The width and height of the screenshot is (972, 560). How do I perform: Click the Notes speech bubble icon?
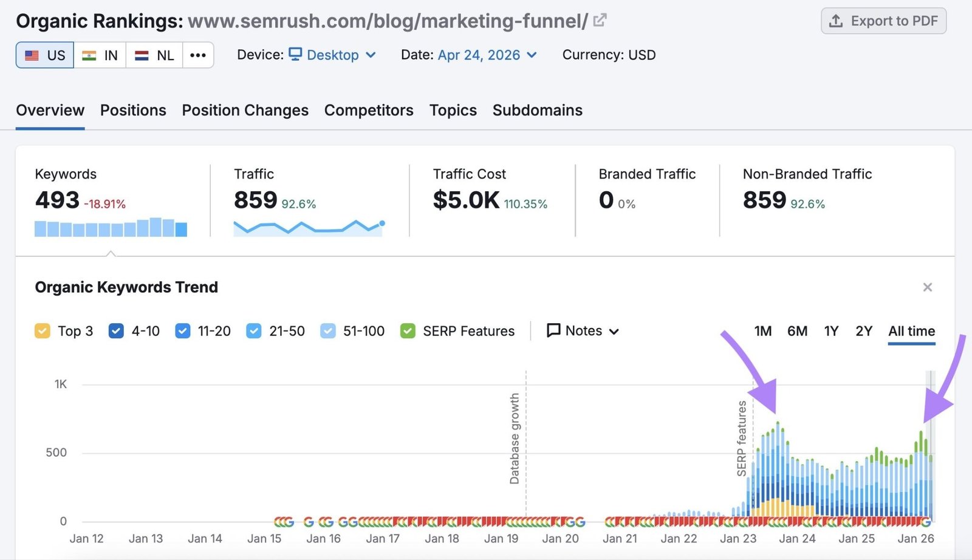point(553,330)
